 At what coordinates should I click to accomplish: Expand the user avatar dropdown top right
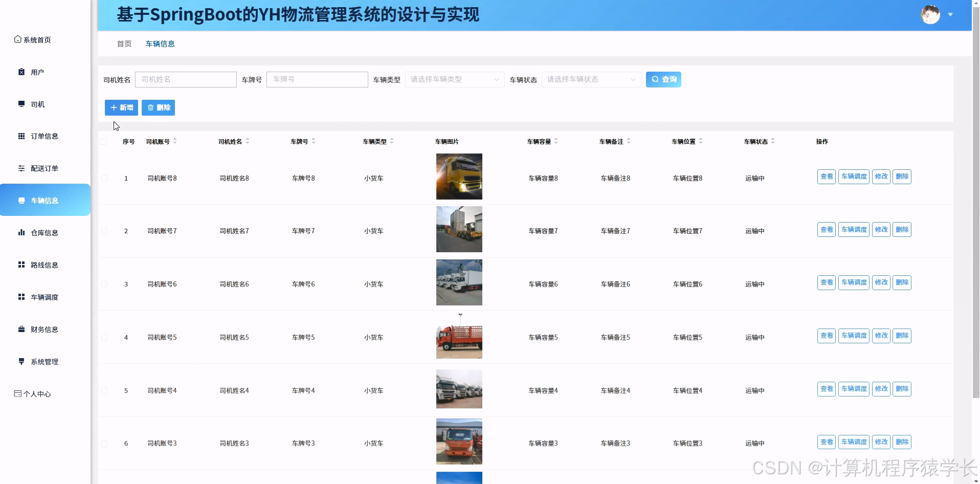coord(951,15)
